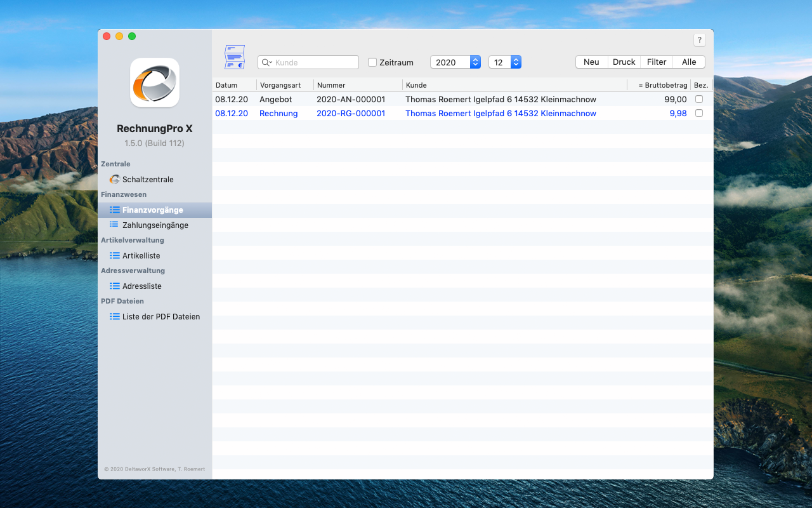Screen dimensions: 812x508
Task: Tick the Bez. checkbox for Rechnung row
Action: pos(699,113)
